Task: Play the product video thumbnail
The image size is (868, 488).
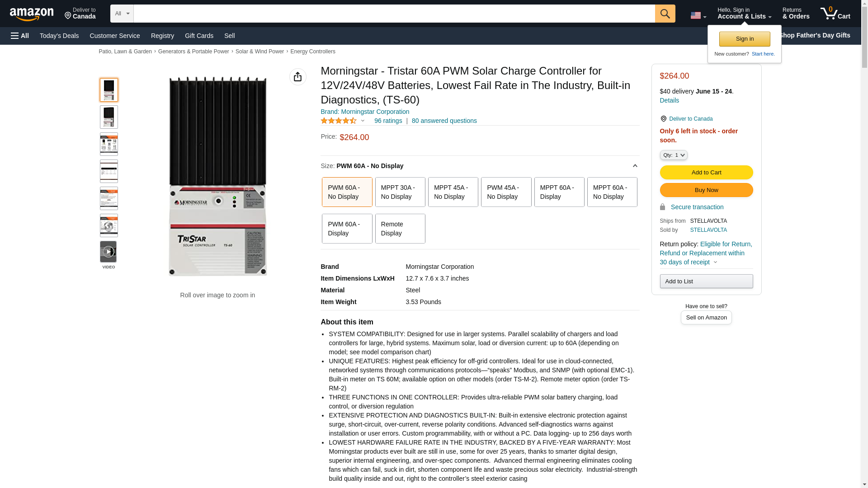Action: (108, 252)
